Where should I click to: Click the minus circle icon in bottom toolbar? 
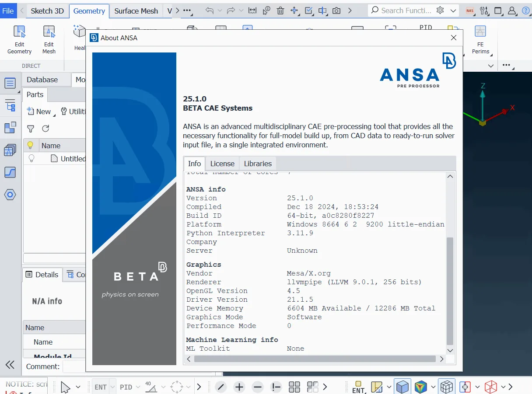click(x=258, y=387)
